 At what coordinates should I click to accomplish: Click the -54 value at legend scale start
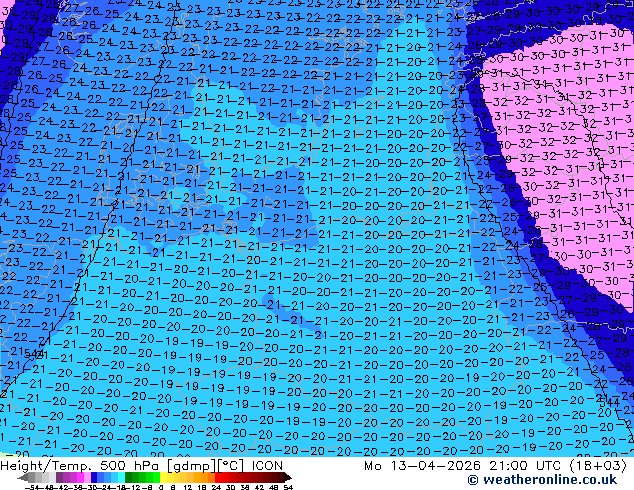[32, 487]
